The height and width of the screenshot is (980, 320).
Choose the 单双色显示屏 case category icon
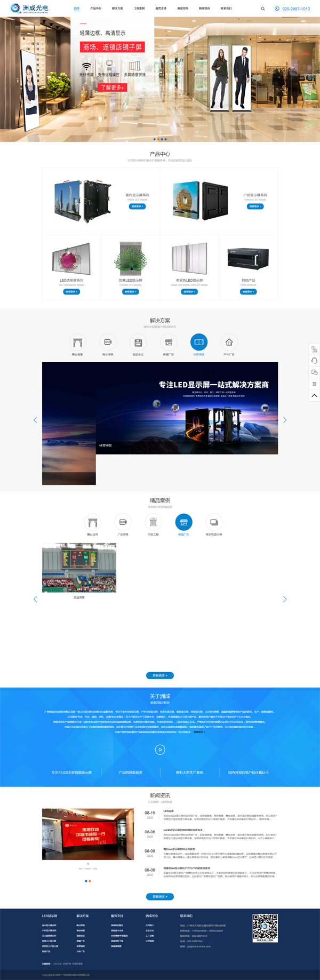(214, 522)
